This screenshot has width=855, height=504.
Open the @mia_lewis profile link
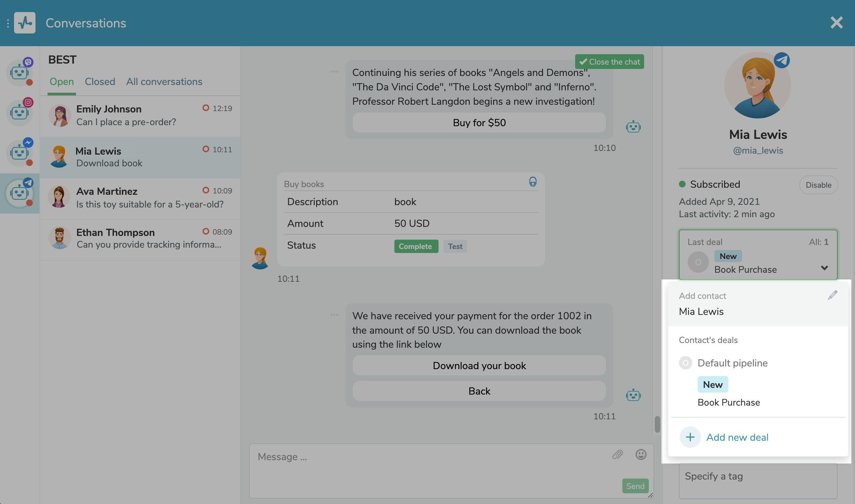point(758,151)
